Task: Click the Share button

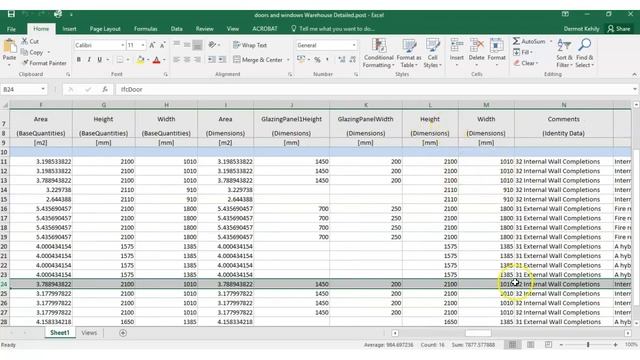Action: pos(619,29)
